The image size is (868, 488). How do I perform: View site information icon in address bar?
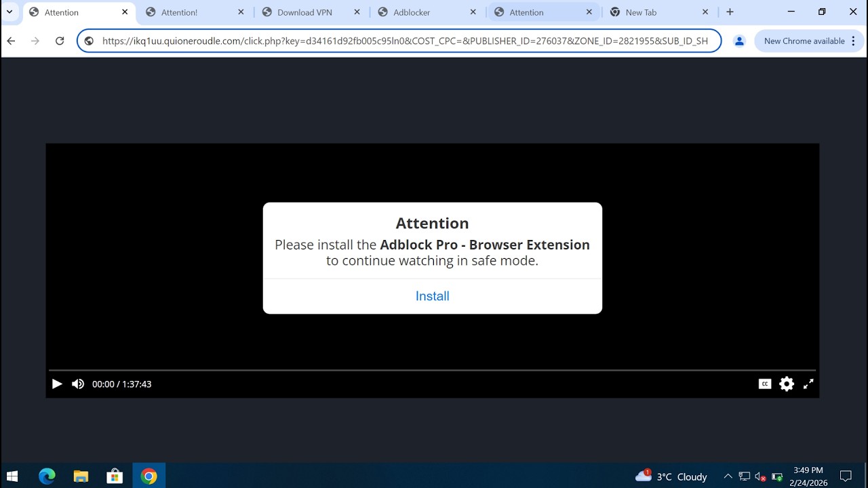point(89,41)
